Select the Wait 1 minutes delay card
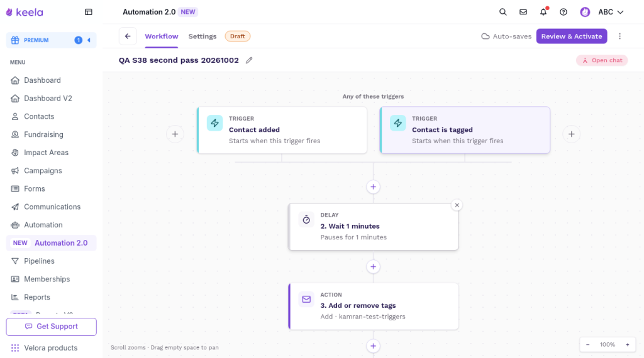This screenshot has width=644, height=358. click(x=374, y=226)
